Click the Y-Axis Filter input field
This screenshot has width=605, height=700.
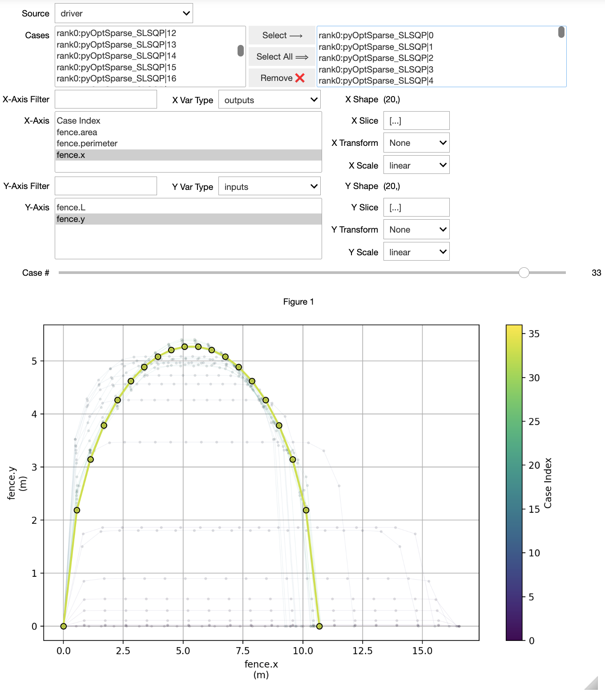click(106, 186)
